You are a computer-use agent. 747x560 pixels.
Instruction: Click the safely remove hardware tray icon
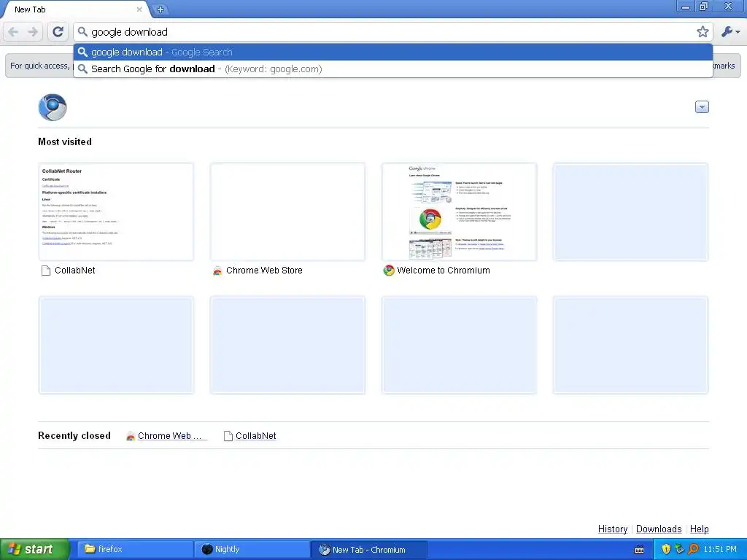pyautogui.click(x=679, y=550)
